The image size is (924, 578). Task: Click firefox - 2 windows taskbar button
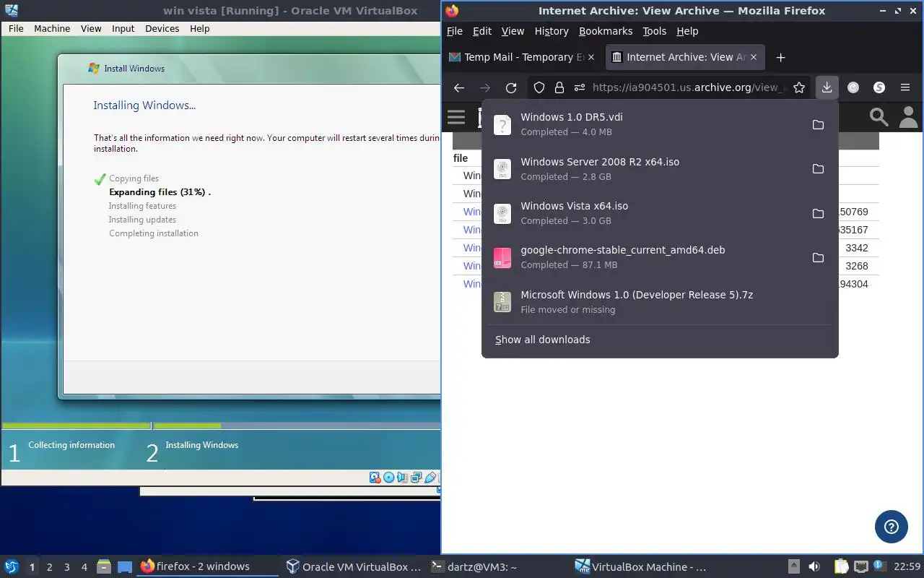(x=208, y=566)
